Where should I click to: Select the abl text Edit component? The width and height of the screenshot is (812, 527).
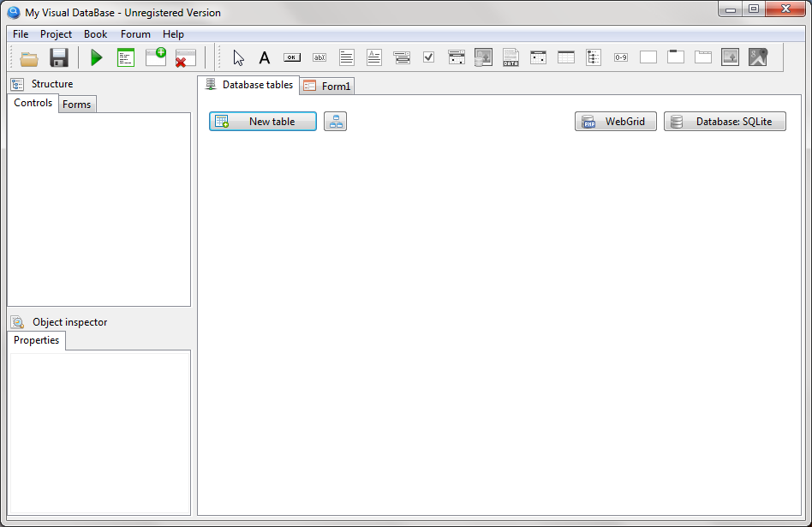[319, 57]
